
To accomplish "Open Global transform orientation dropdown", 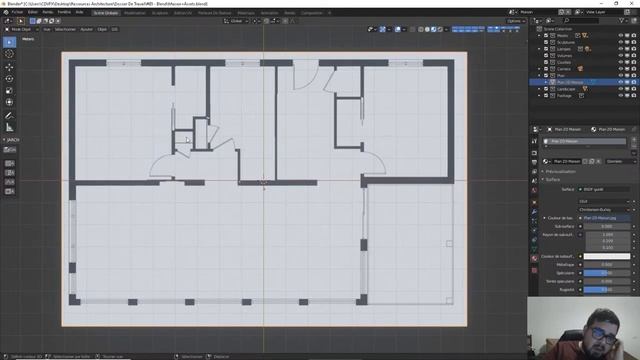I will tap(236, 21).
